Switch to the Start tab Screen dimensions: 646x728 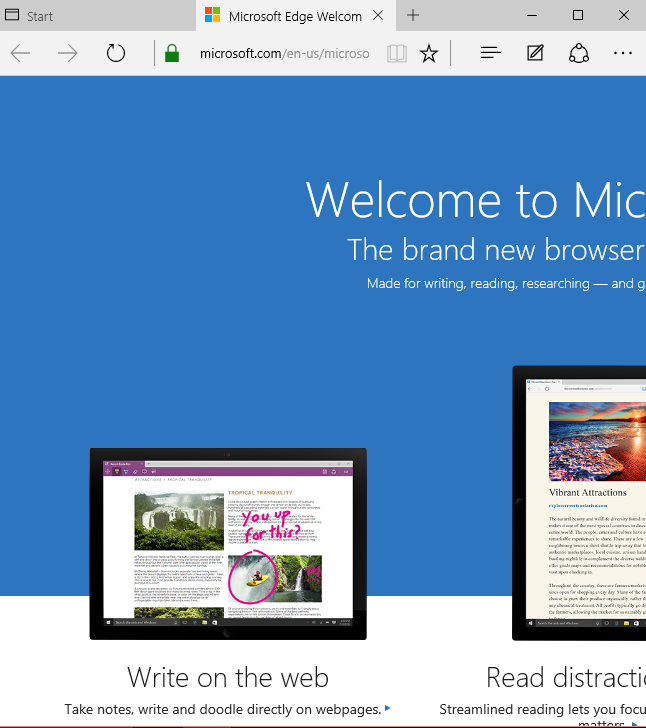pyautogui.click(x=98, y=16)
